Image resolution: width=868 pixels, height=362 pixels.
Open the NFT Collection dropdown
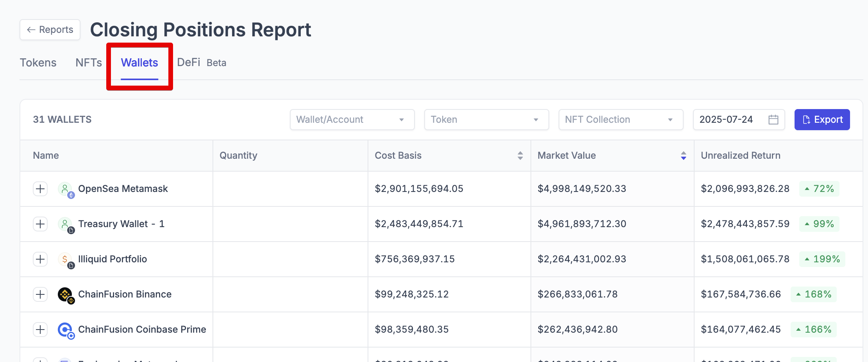click(x=620, y=120)
